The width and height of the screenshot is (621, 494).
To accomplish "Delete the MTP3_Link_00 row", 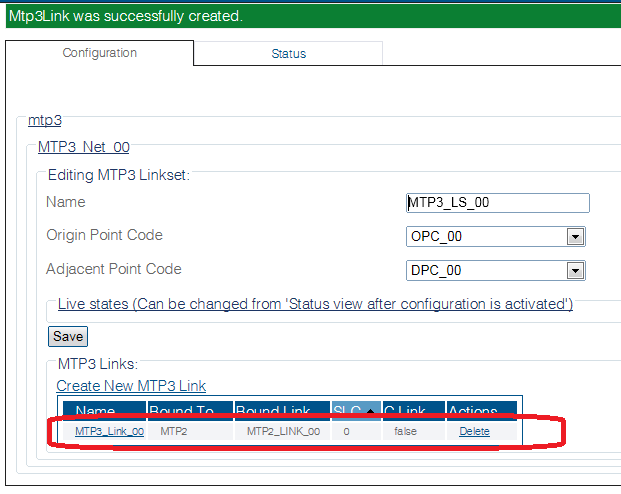I will pos(474,431).
